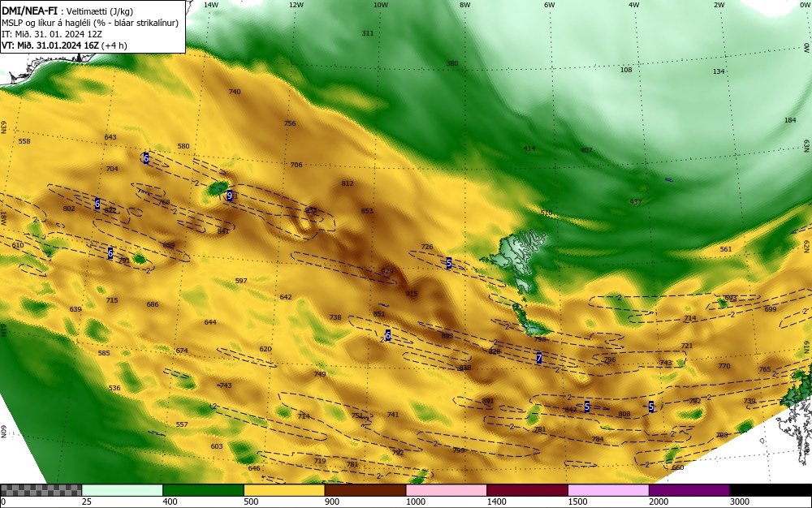Click the map value "953"
Image resolution: width=812 pixels, height=508 pixels.
click(311, 210)
